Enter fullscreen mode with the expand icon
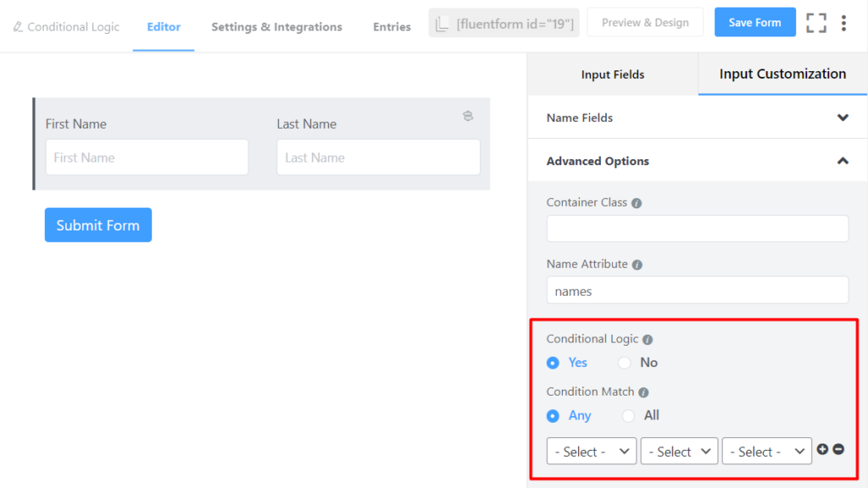The image size is (868, 488). [816, 23]
